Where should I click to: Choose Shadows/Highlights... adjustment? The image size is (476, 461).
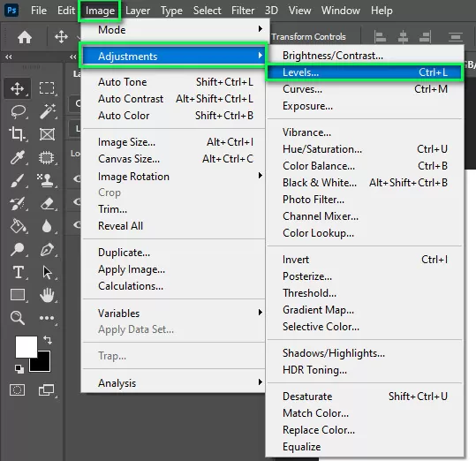tap(365, 353)
